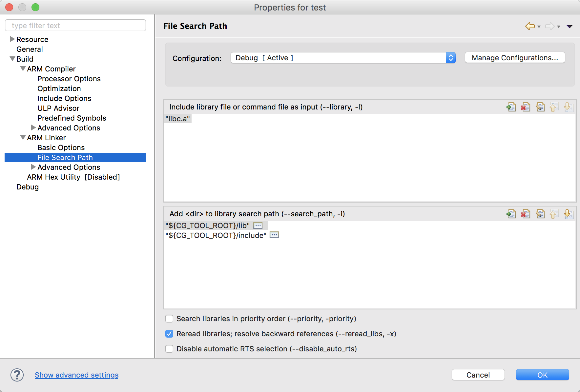Viewport: 580px width, 392px height.
Task: Go forward with the forward arrow
Action: click(x=549, y=26)
